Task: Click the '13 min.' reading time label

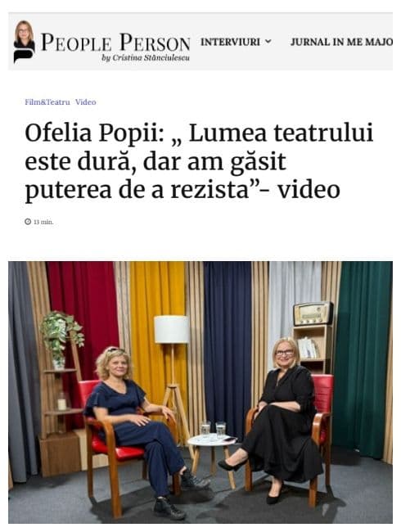Action: [43, 222]
